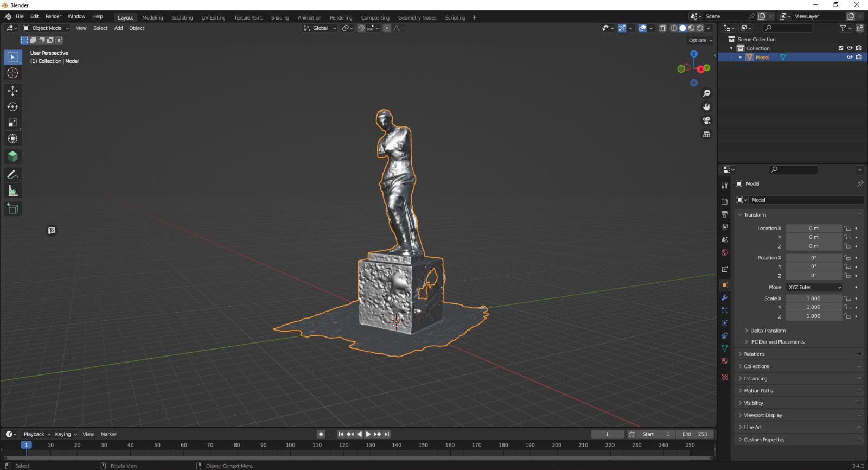Viewport: 868px width, 470px height.
Task: Open the Material properties tab
Action: pos(724,361)
